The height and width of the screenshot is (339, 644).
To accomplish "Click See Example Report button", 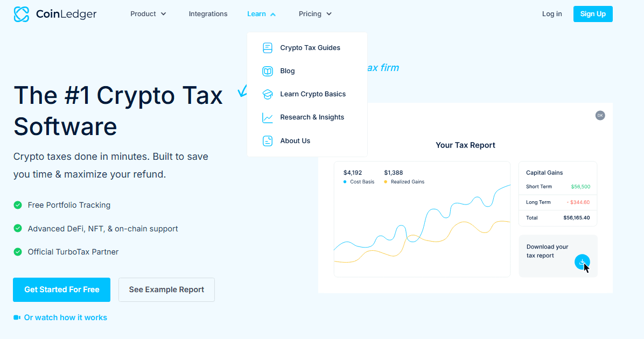I will pyautogui.click(x=166, y=289).
